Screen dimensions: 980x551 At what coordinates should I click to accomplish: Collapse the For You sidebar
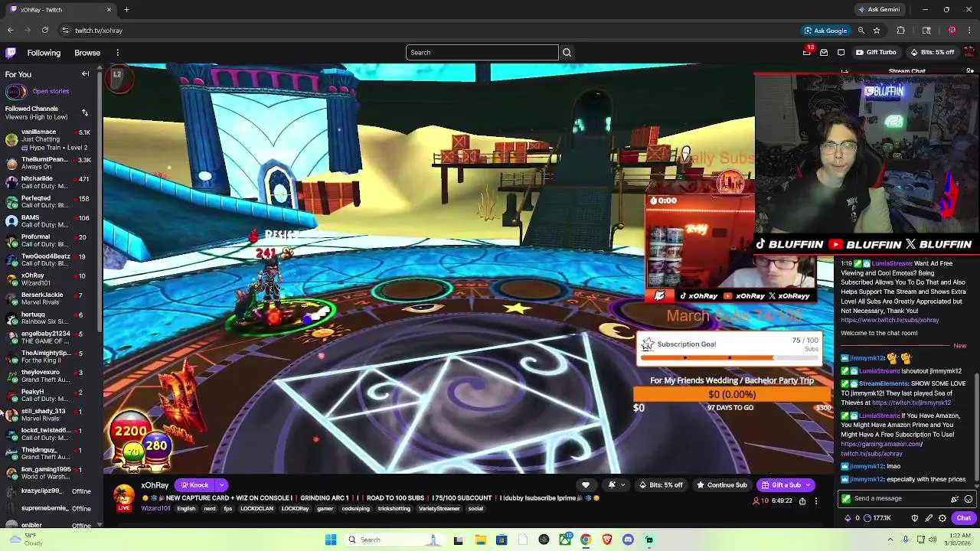86,74
